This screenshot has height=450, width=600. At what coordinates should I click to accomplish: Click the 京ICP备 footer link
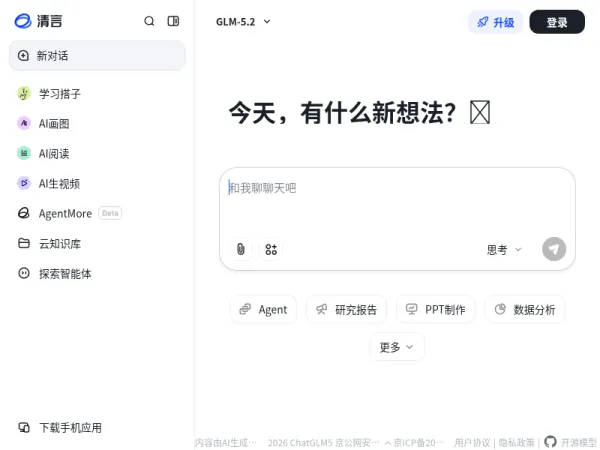click(419, 443)
